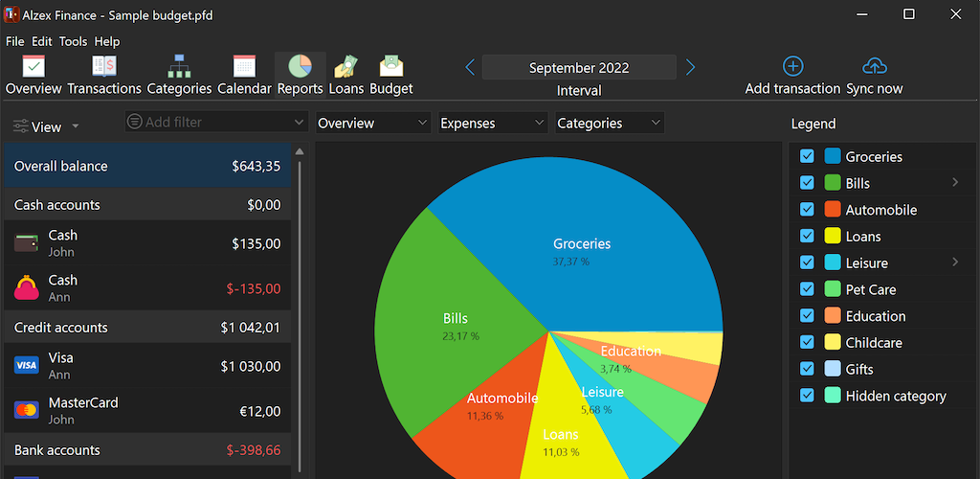The image size is (980, 479).
Task: Expand the Bills legend subcategories
Action: click(954, 182)
